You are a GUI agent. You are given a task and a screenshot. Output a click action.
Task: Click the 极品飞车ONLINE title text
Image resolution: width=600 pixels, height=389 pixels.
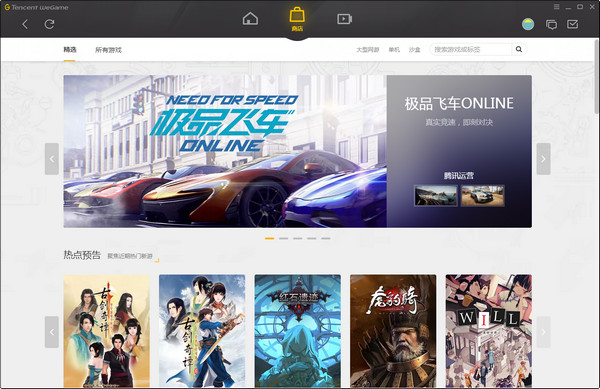459,104
